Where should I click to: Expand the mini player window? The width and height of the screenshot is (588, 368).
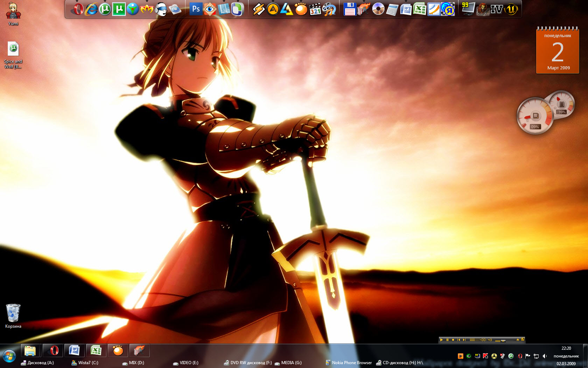[523, 339]
